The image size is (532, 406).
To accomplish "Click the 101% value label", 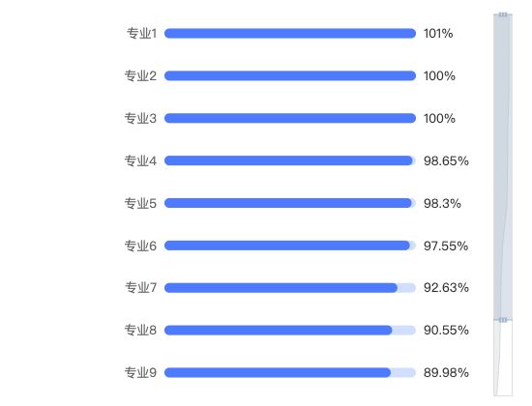I will tap(438, 33).
